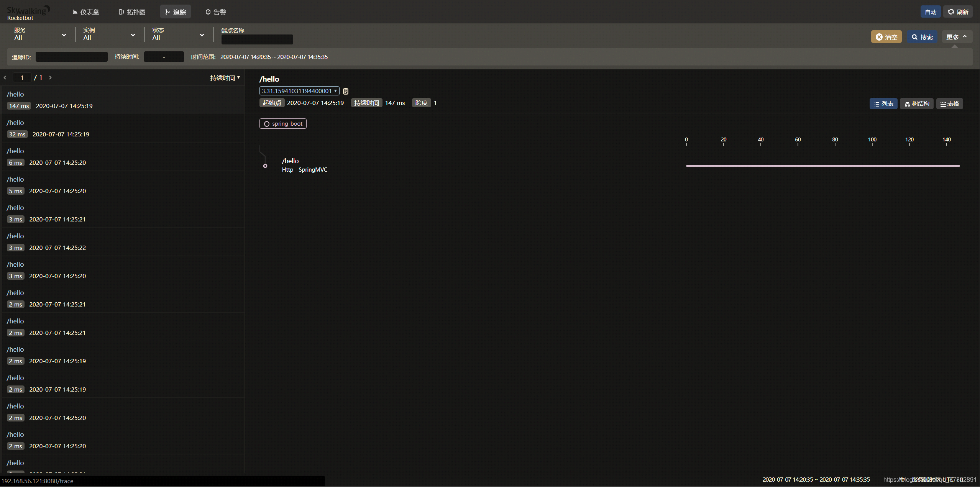Click the 跨度 span count label
980x487 pixels.
(421, 103)
